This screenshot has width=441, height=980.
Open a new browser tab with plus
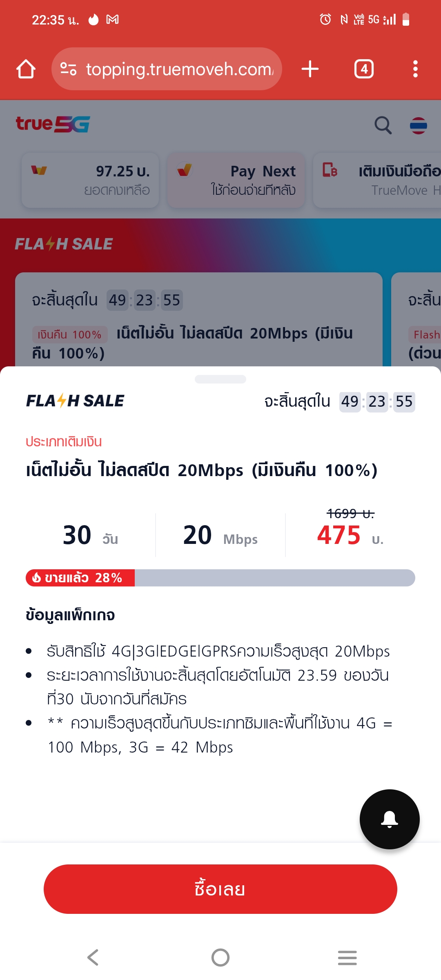point(310,69)
